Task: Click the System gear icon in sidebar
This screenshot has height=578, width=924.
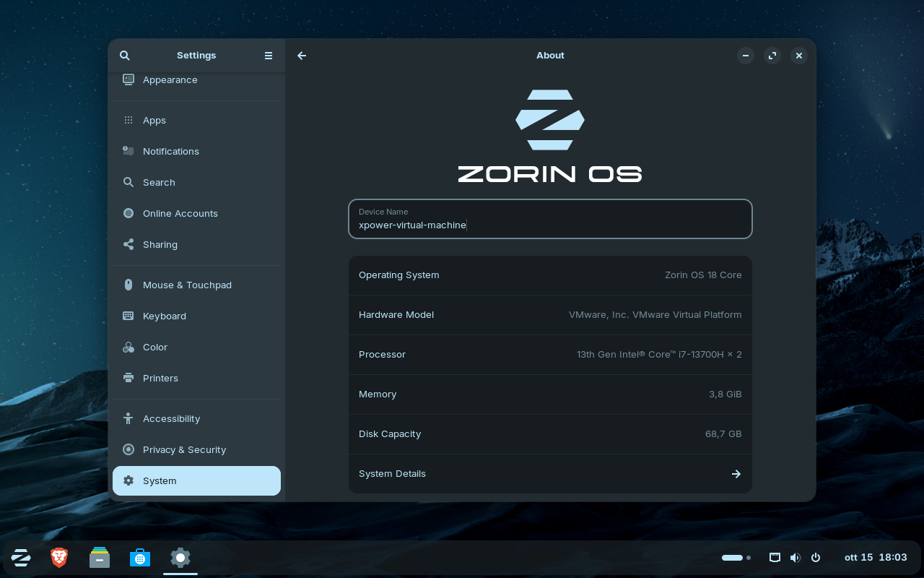Action: tap(128, 480)
